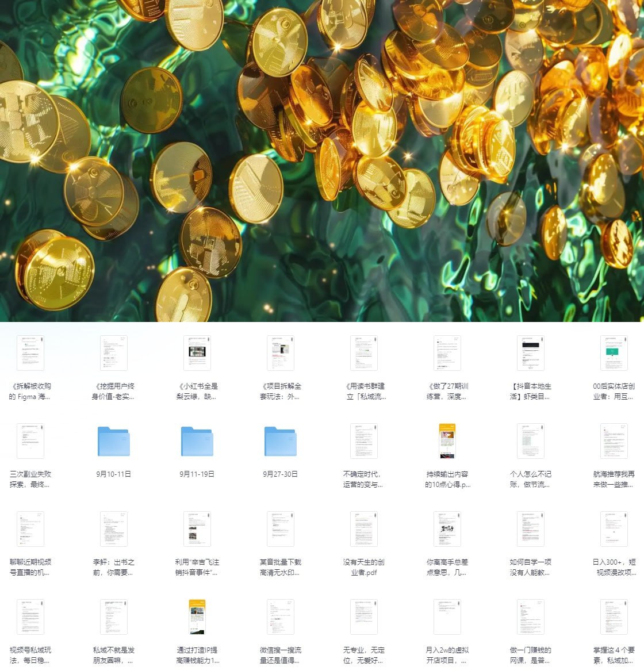The width and height of the screenshot is (644, 671).
Task: Select the 月入2w的虚拟开店项目 document
Action: [x=447, y=617]
